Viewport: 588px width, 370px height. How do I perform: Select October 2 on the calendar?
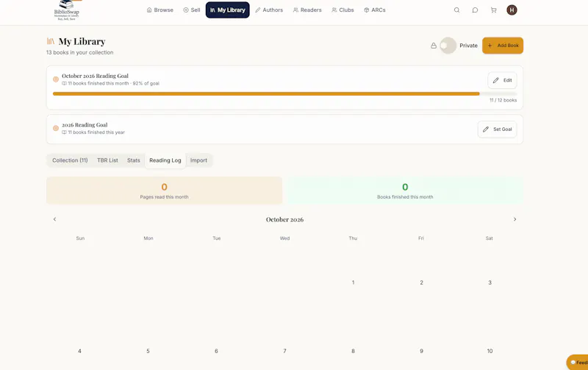click(421, 282)
